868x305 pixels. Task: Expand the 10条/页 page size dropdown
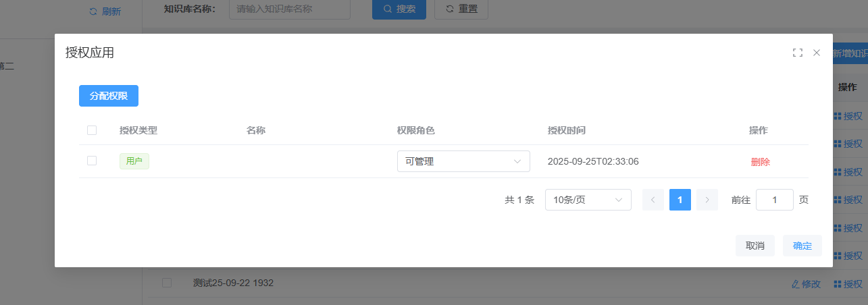(588, 200)
